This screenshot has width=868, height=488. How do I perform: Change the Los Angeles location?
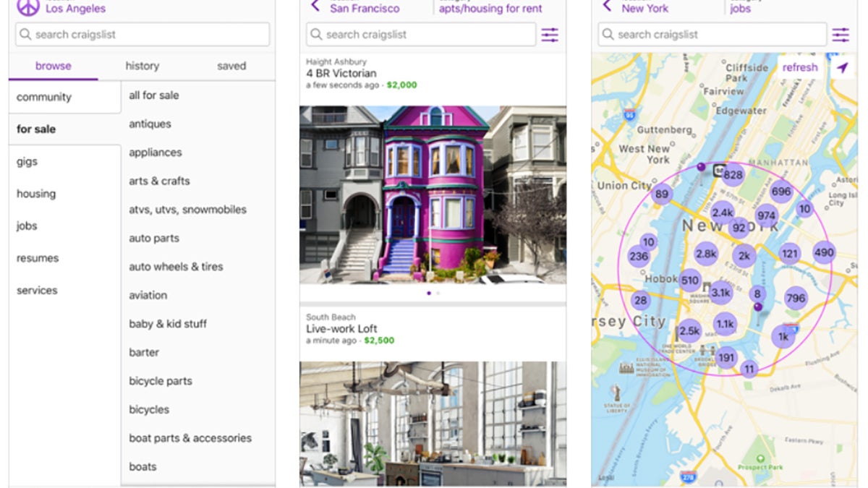pos(75,9)
